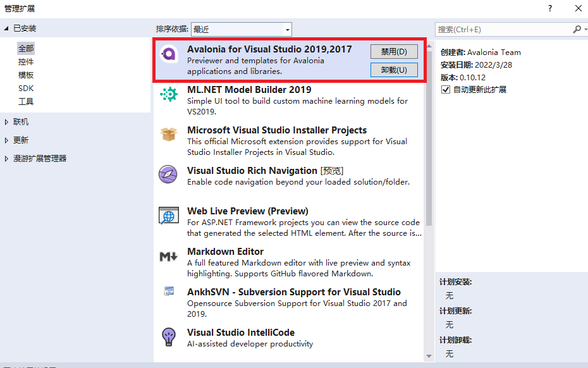Click the IntelliCode lightbulb icon

point(169,336)
